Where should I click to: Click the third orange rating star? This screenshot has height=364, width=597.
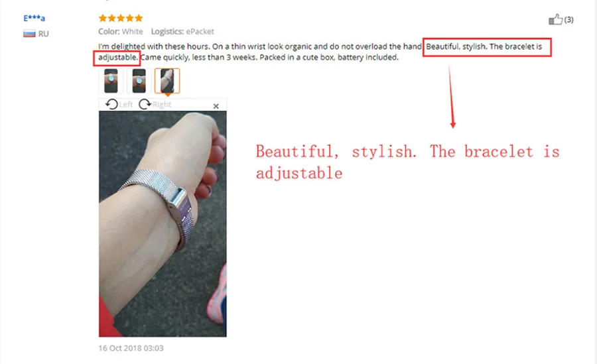pos(121,18)
